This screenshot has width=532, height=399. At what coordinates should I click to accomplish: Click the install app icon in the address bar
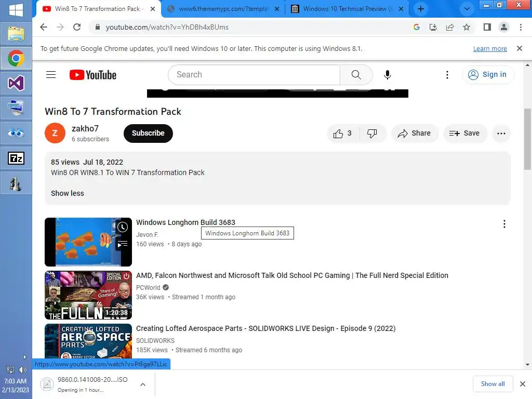click(x=433, y=27)
